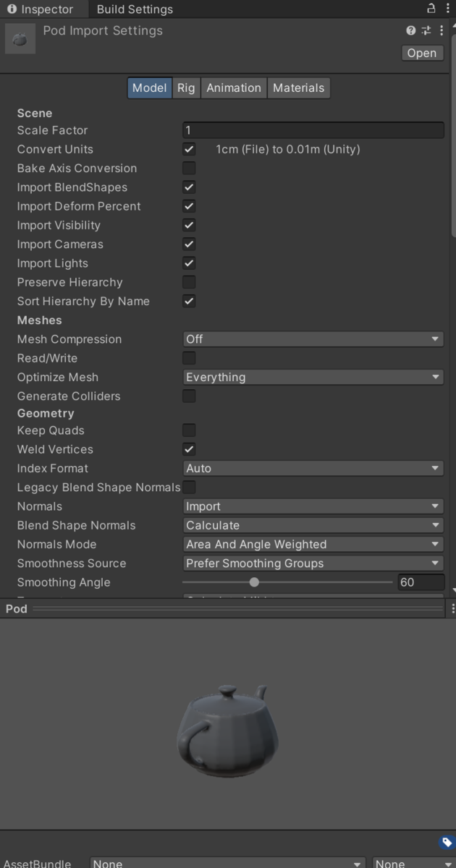The height and width of the screenshot is (868, 456).
Task: Click the Open button for the model
Action: tap(422, 53)
